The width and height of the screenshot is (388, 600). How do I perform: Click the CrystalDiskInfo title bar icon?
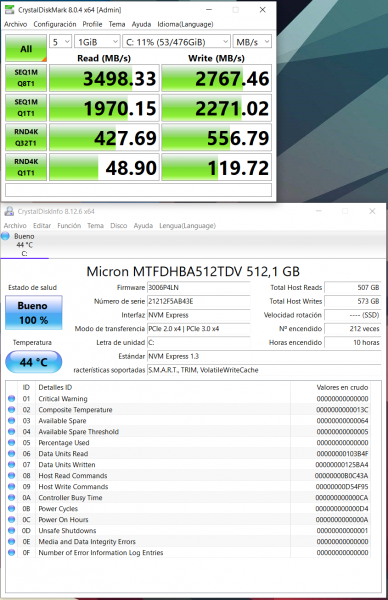pyautogui.click(x=10, y=211)
